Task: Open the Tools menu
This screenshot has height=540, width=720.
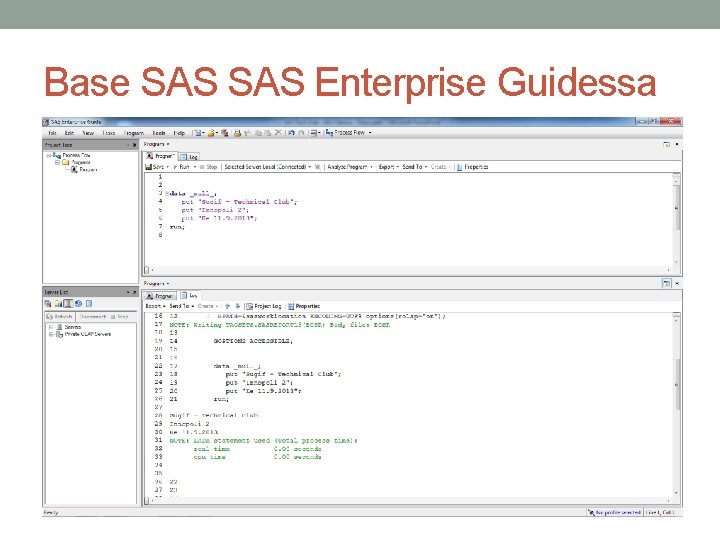Action: tap(159, 133)
